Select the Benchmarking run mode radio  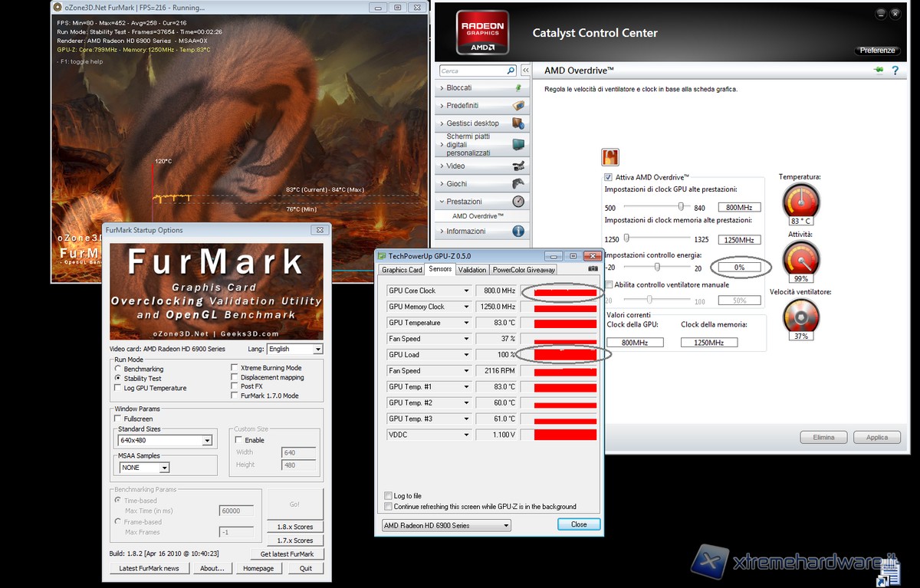tap(118, 369)
